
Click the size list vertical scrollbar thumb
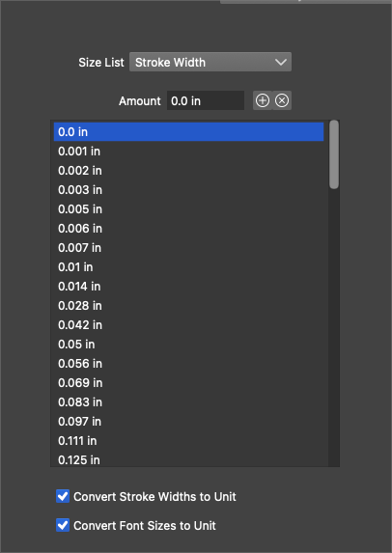(x=334, y=154)
